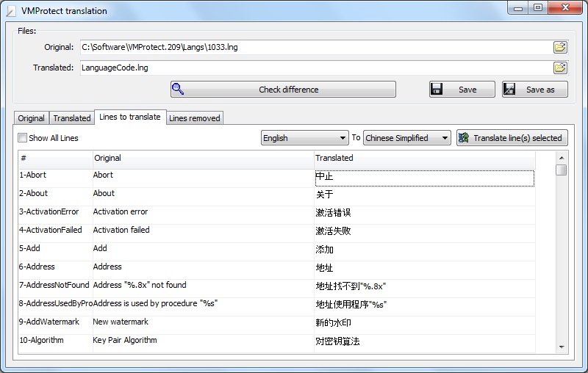Click magnifier icon on Check difference button
Viewport: 588px width, 373px height.
pos(178,89)
